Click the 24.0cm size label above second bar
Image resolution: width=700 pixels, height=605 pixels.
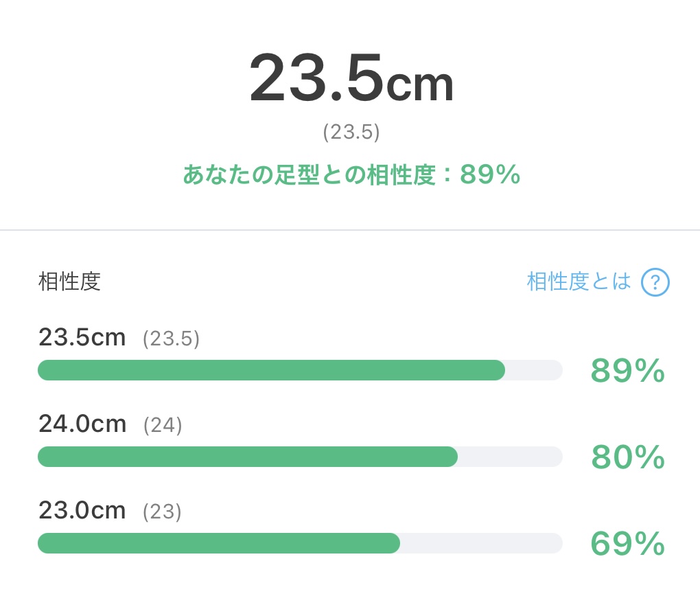(82, 424)
